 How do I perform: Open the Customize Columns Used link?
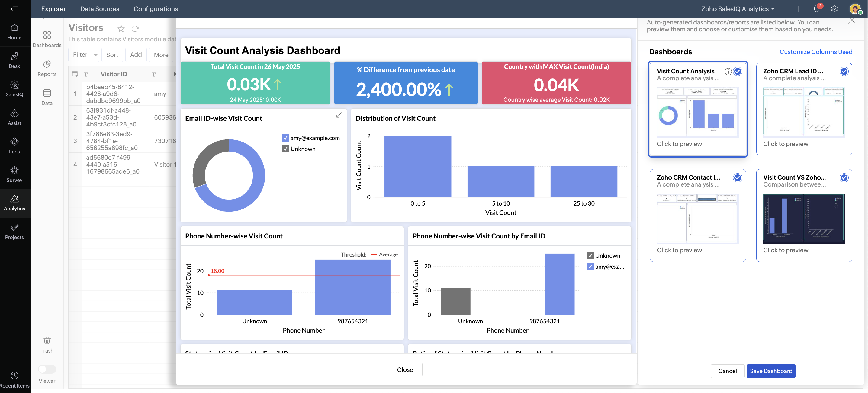(815, 52)
